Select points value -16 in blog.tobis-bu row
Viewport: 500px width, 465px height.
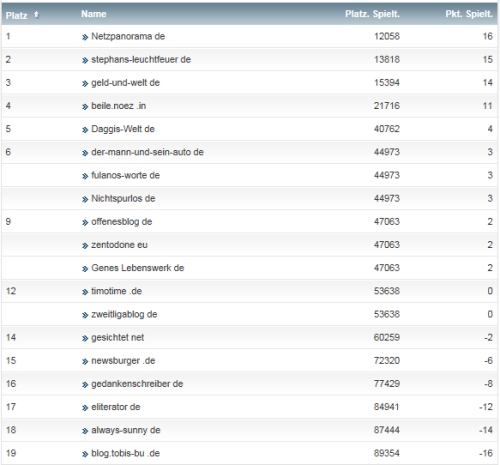486,453
